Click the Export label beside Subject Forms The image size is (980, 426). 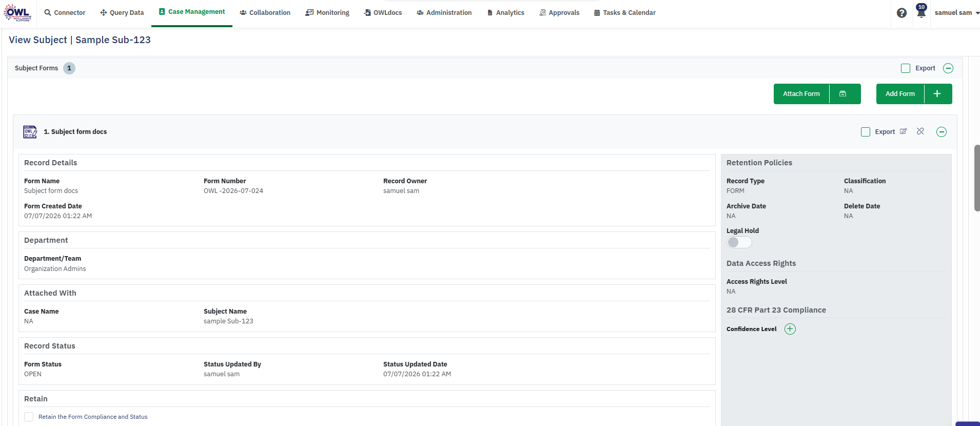pyautogui.click(x=925, y=68)
